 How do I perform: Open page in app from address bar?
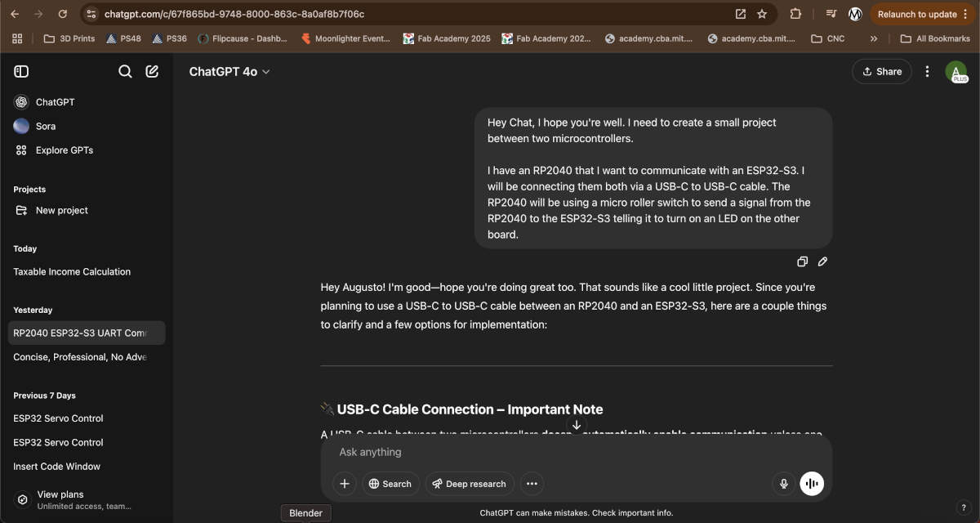[741, 14]
